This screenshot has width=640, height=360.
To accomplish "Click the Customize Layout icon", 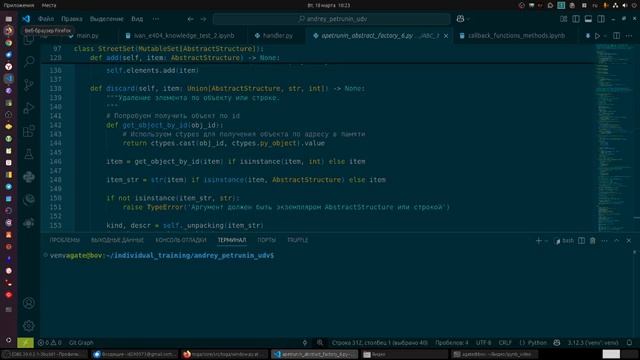I will tap(563, 19).
